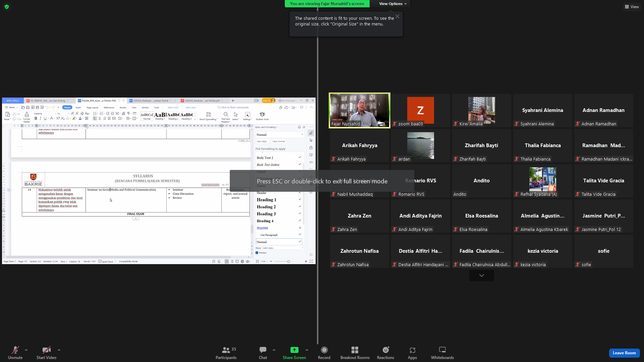This screenshot has width=644, height=362.
Task: Click the Hyperlink style in styles list
Action: tap(262, 228)
